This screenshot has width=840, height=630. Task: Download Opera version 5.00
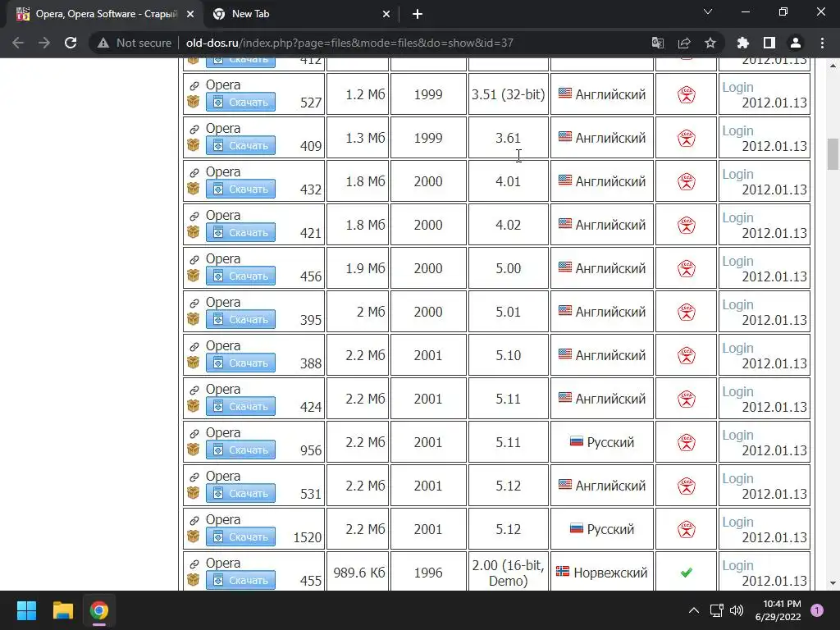pyautogui.click(x=240, y=276)
